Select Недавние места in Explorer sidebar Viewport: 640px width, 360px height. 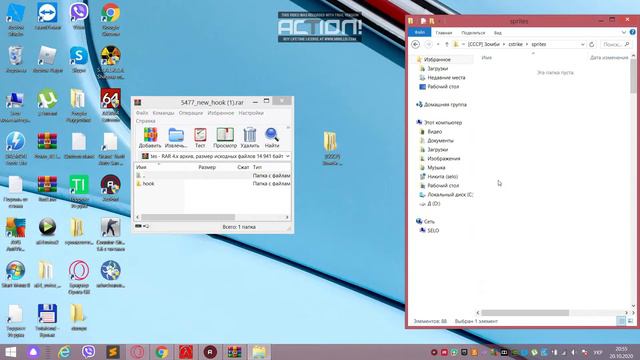coord(446,78)
